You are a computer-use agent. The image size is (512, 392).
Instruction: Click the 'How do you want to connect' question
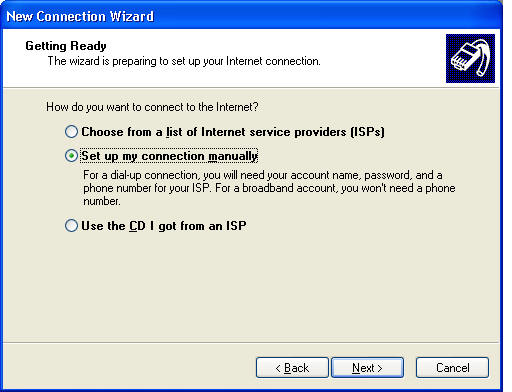pos(152,107)
